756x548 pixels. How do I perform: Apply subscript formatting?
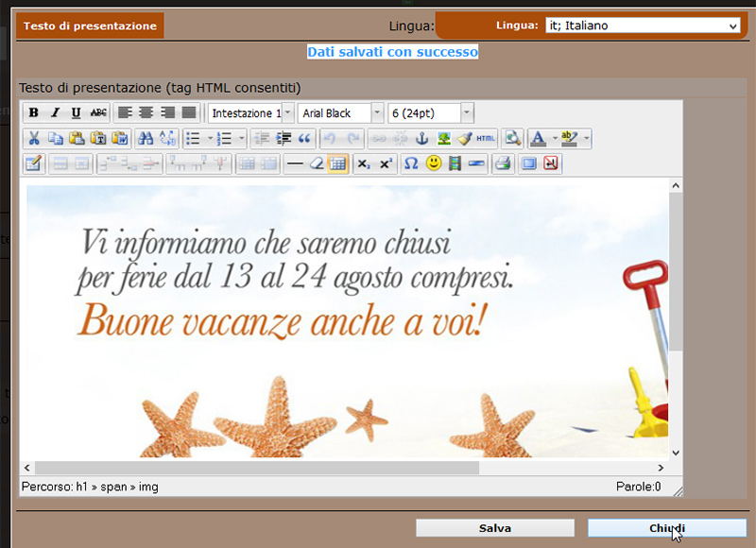pyautogui.click(x=364, y=163)
